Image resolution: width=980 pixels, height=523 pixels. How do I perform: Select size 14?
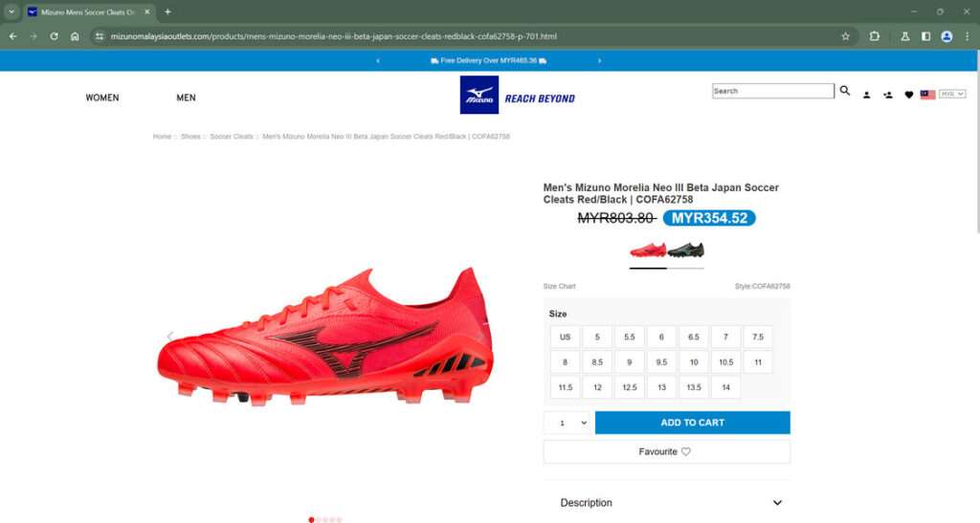[725, 387]
